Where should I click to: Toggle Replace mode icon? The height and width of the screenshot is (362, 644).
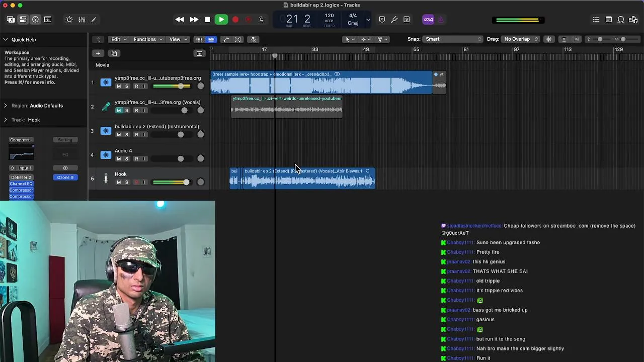382,20
